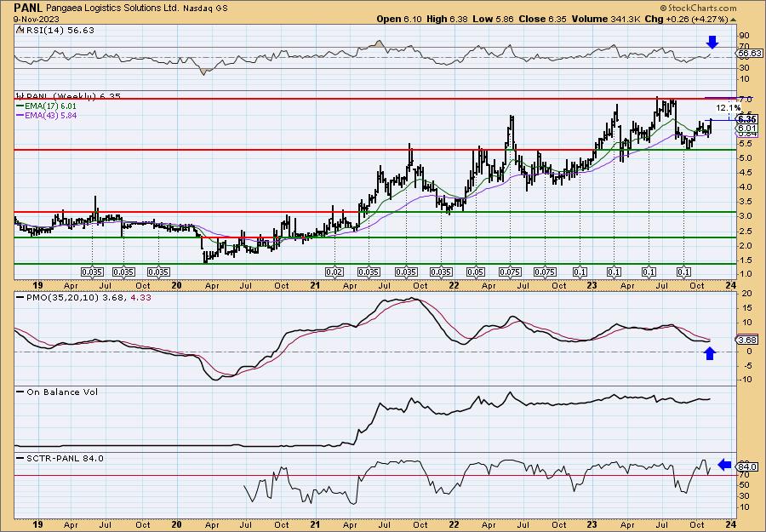Screen dimensions: 766x532
Task: Click the 3.5 price axis label
Action: (745, 202)
